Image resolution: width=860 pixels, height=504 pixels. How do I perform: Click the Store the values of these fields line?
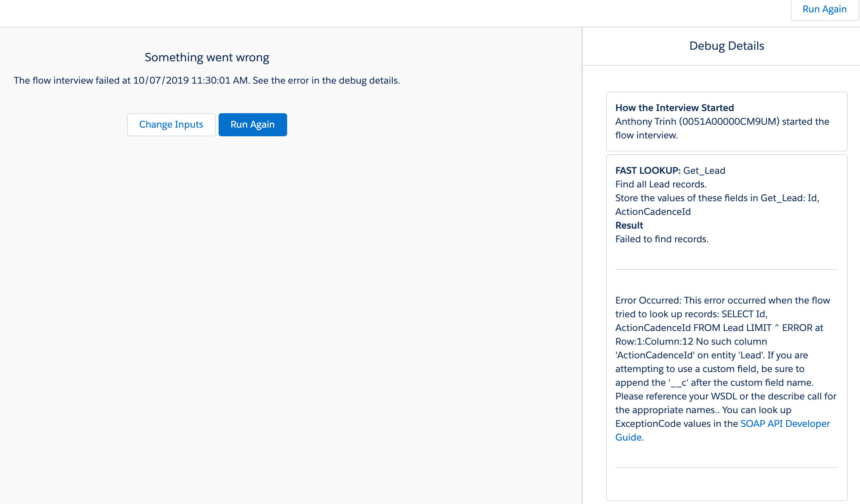pyautogui.click(x=717, y=198)
